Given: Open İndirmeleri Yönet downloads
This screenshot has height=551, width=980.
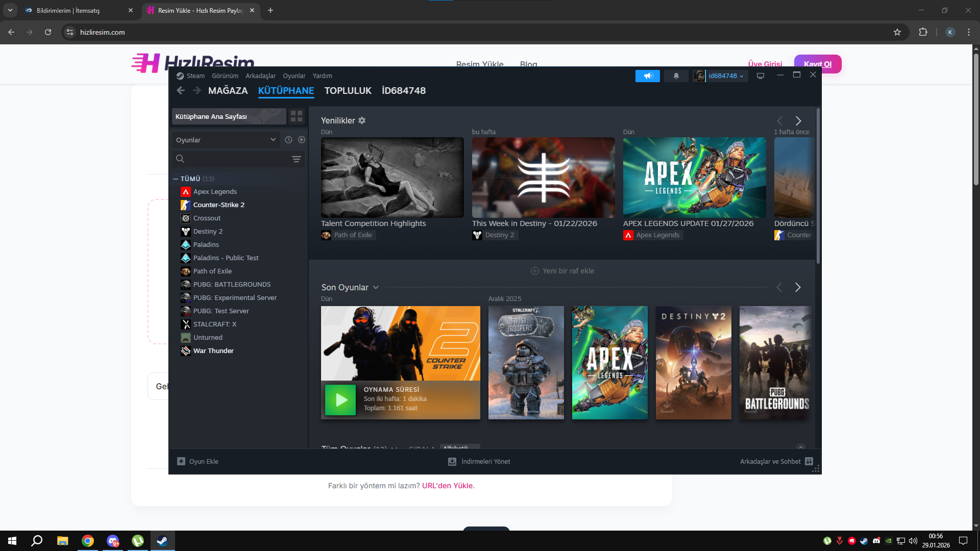Looking at the screenshot, I should [479, 462].
